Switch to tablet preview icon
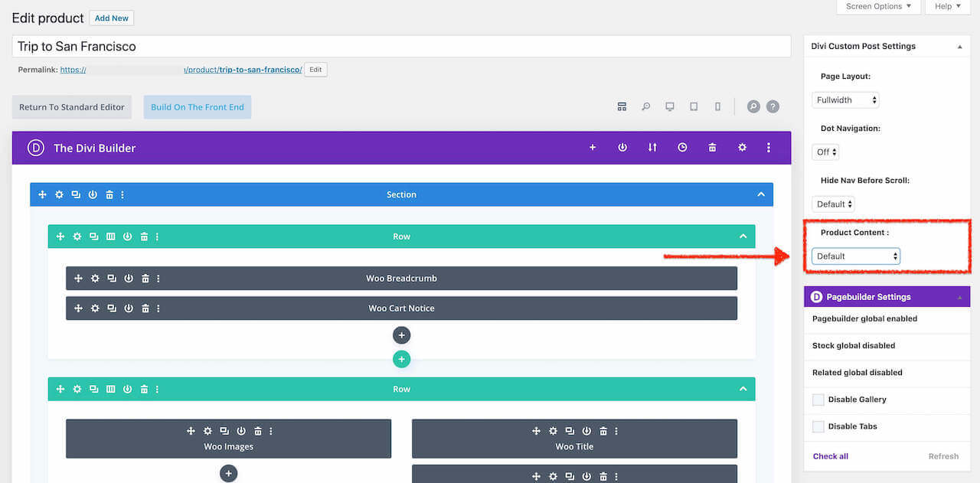The width and height of the screenshot is (980, 483). pyautogui.click(x=694, y=107)
